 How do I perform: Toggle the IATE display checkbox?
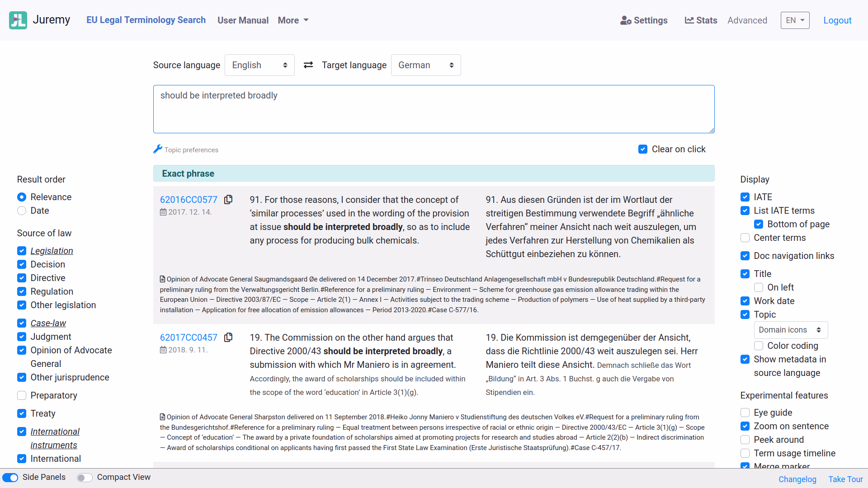tap(745, 197)
